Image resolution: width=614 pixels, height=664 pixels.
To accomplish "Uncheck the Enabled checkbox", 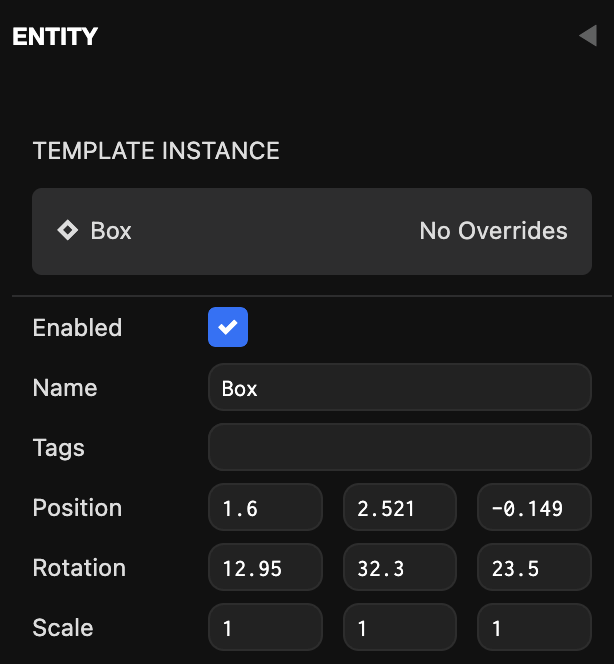I will pos(228,327).
